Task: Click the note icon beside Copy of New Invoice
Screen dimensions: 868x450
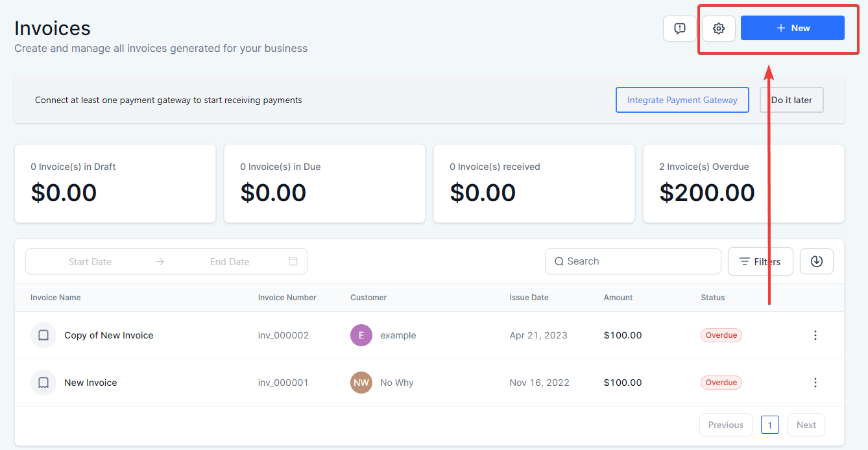Action: [43, 335]
